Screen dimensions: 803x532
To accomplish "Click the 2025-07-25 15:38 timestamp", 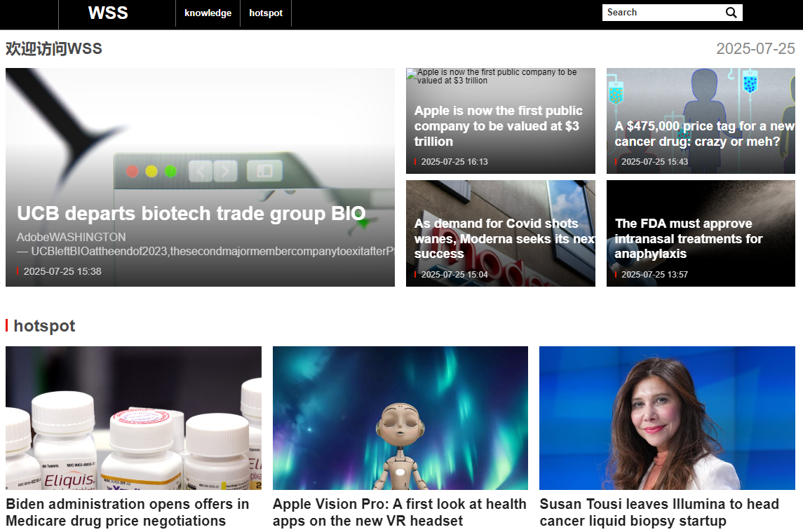I will [x=62, y=271].
